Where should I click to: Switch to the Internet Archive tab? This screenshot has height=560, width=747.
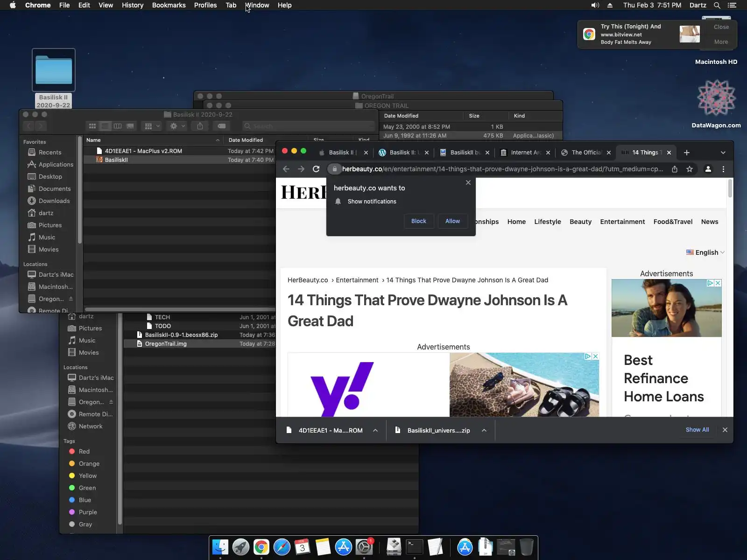point(525,153)
